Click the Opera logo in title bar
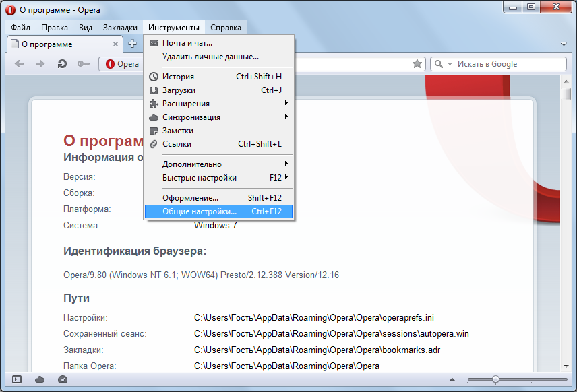This screenshot has width=577, height=392. (x=10, y=10)
